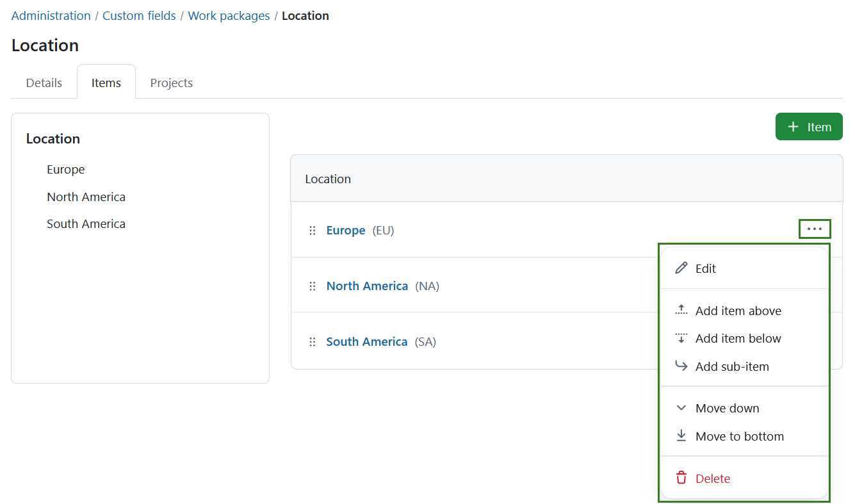Click the drag handle beside North America
The width and height of the screenshot is (855, 504).
tap(313, 286)
